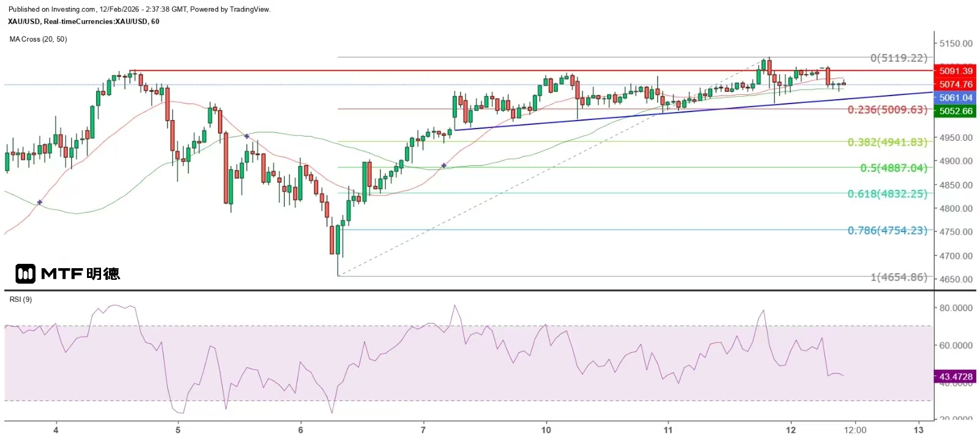Select the 0.236(5009.63) Fibonacci level label
The width and height of the screenshot is (980, 439).
pos(887,110)
